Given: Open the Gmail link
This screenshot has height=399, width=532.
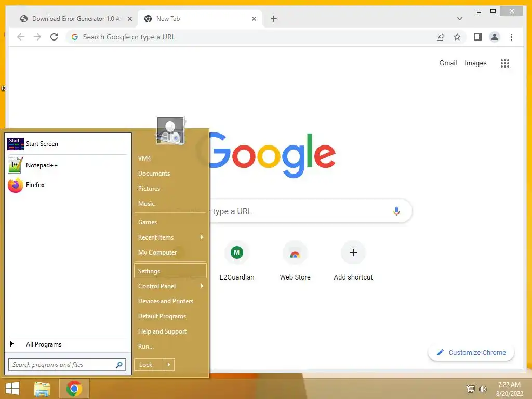Looking at the screenshot, I should pos(448,63).
